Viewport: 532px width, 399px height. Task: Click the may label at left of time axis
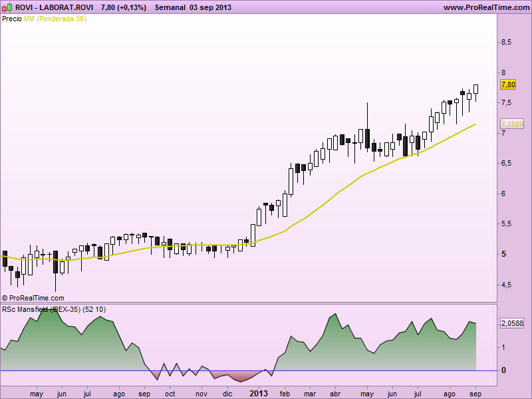point(37,394)
